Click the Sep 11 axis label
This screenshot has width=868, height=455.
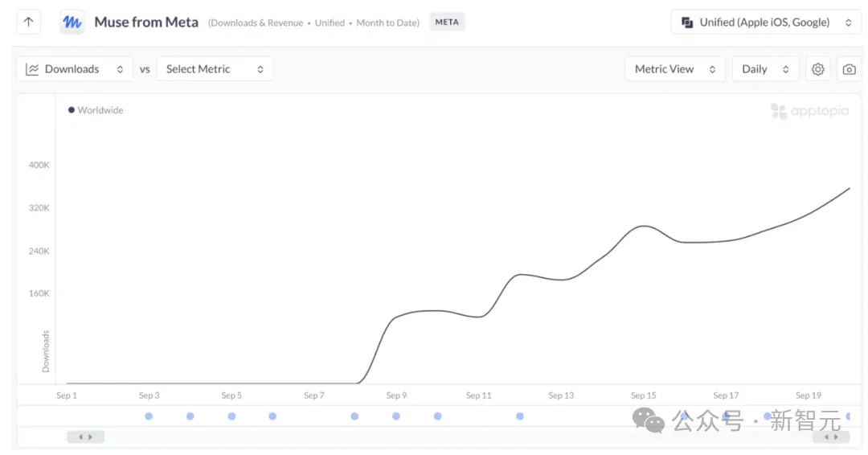(478, 396)
